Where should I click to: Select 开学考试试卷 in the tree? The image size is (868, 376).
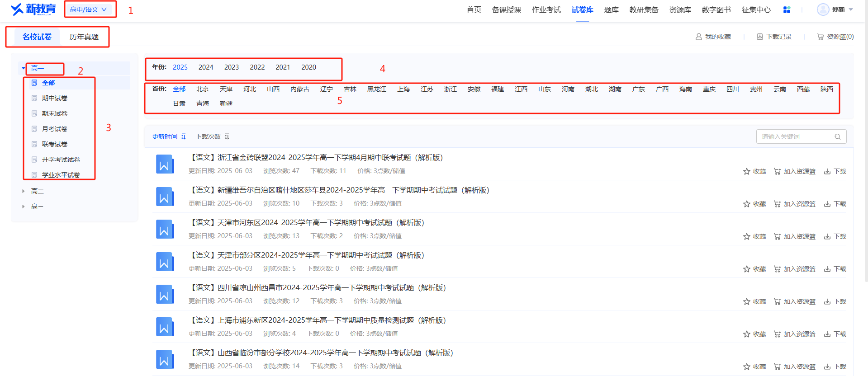61,160
